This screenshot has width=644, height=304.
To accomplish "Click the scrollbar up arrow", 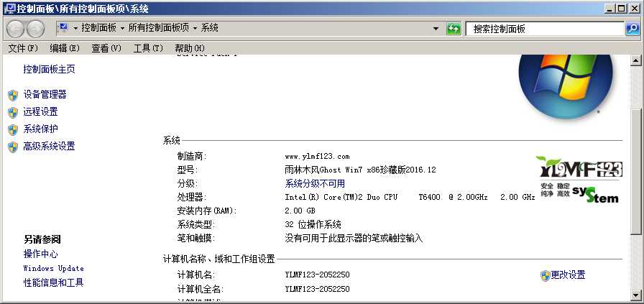I will (x=636, y=61).
